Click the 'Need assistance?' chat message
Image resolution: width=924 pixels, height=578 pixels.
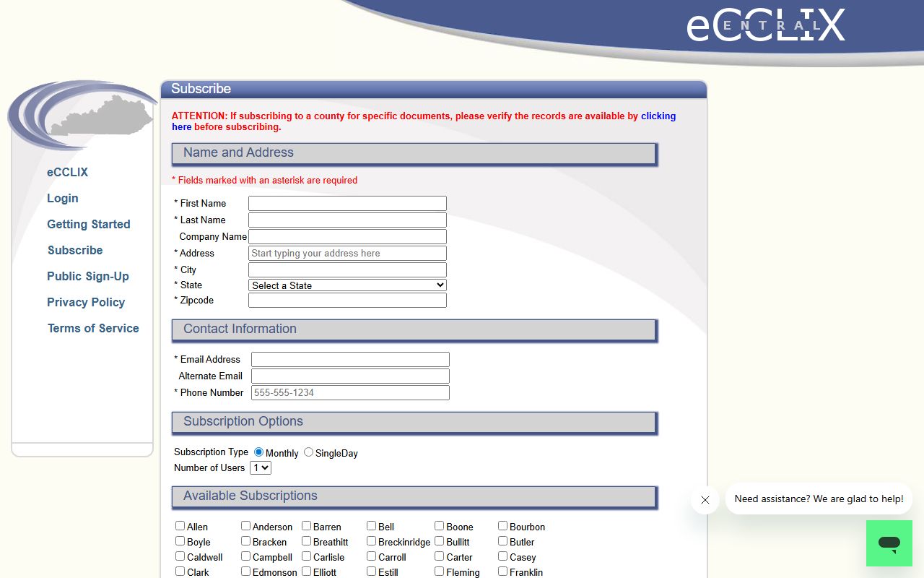(x=819, y=499)
